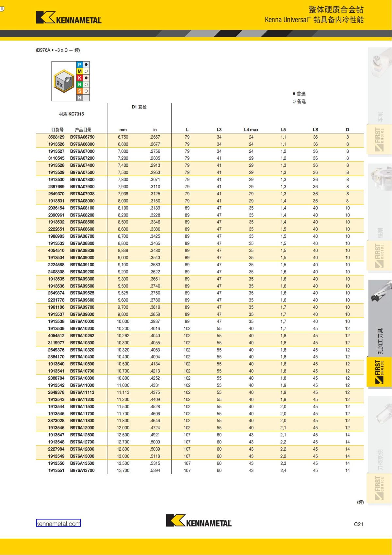Screen dimensions: 392x555
Task: Open the kennametal.com link
Action: pos(58,523)
